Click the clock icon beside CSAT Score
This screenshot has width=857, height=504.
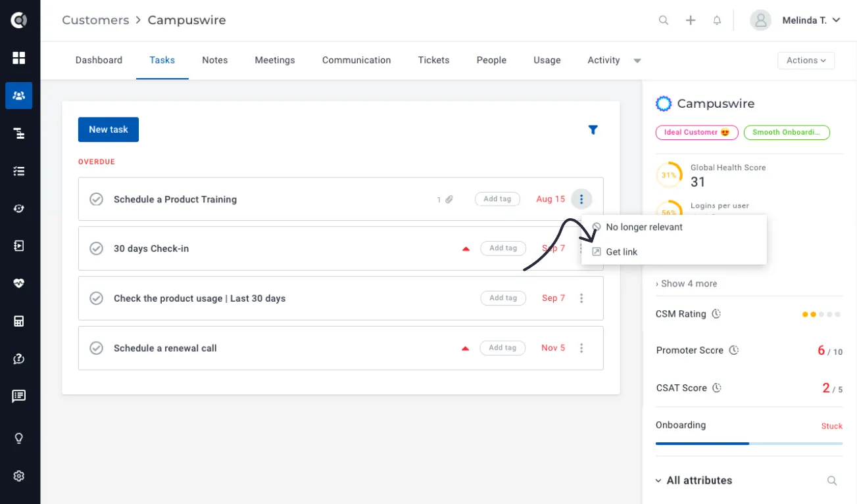coord(717,388)
